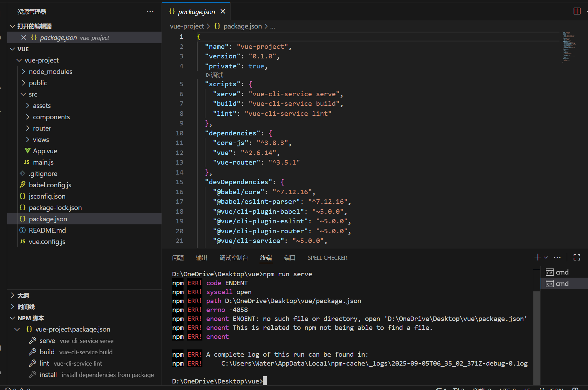Image resolution: width=588 pixels, height=390 pixels.
Task: Click the "vue-router" line in editor
Action: coord(256,162)
